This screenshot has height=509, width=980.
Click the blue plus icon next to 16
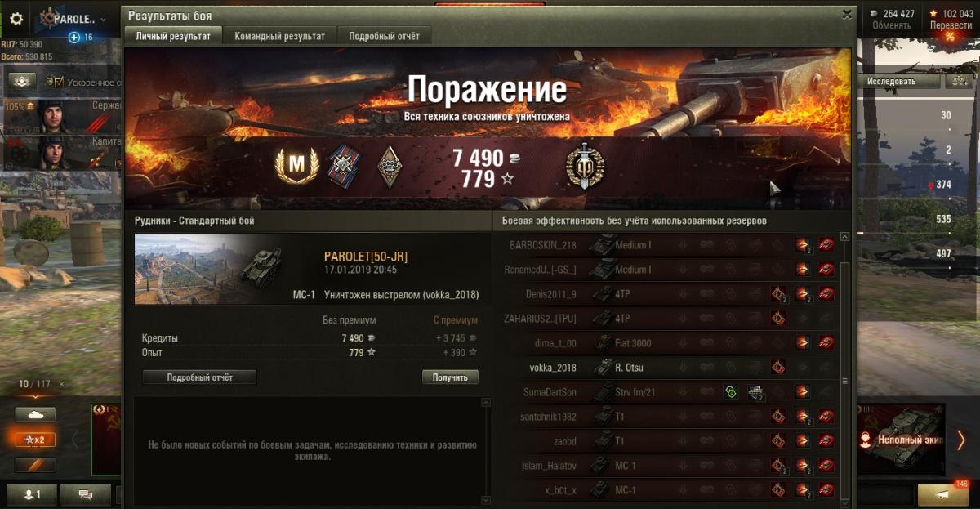click(x=74, y=38)
